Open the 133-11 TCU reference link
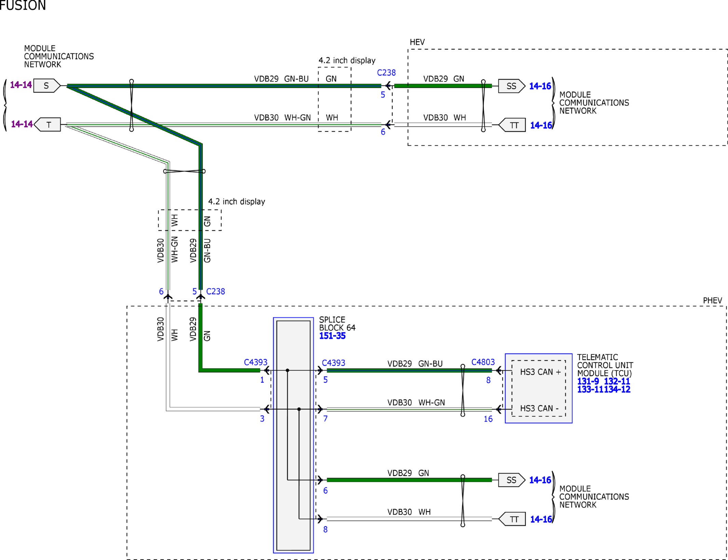The width and height of the screenshot is (728, 560). click(x=590, y=389)
